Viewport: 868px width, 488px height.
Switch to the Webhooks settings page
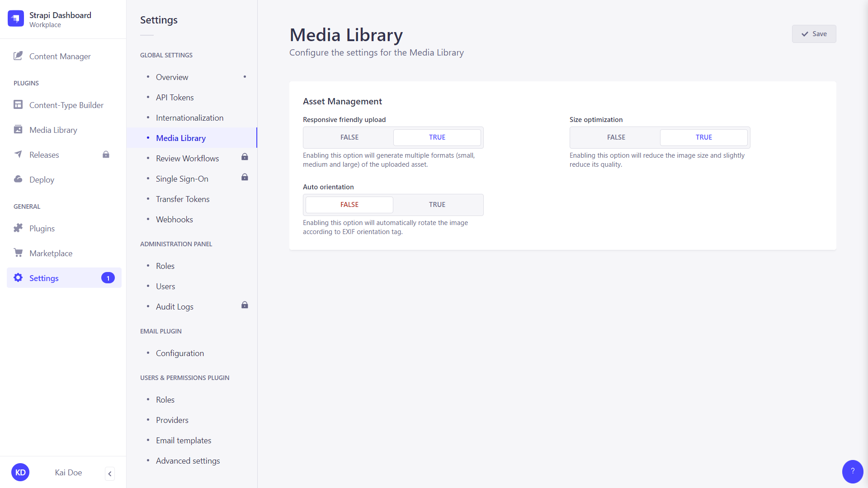[x=174, y=219]
